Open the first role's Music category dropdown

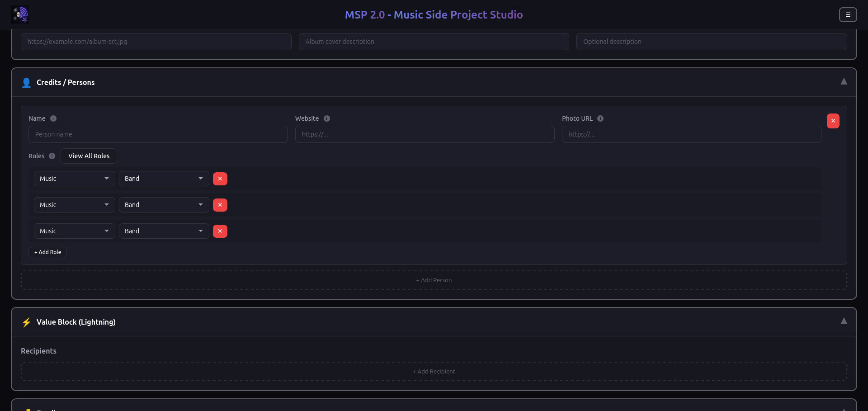(74, 179)
